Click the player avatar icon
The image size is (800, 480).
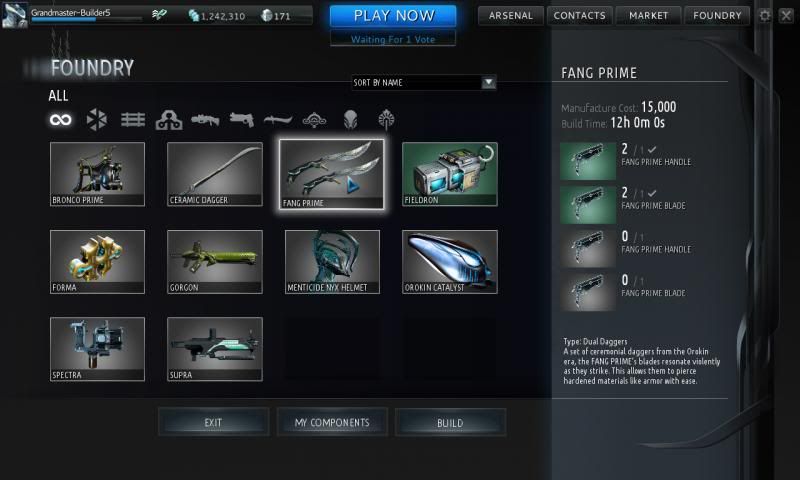(14, 15)
